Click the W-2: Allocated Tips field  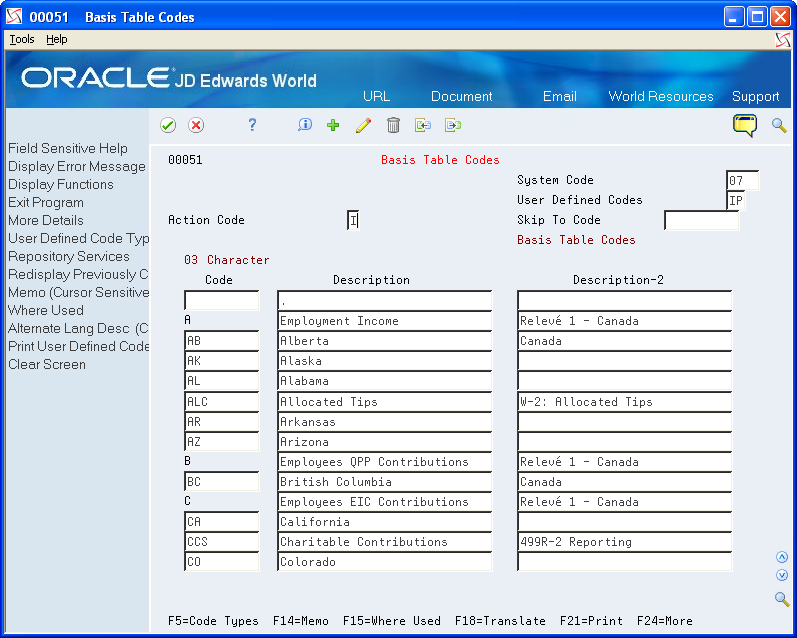tap(625, 402)
